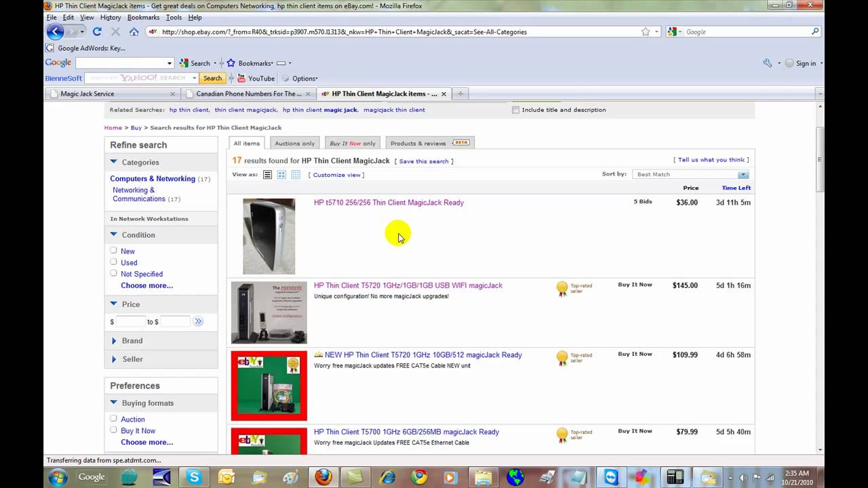
Task: Click the HP t5710 thin client thumbnail
Action: tap(269, 236)
